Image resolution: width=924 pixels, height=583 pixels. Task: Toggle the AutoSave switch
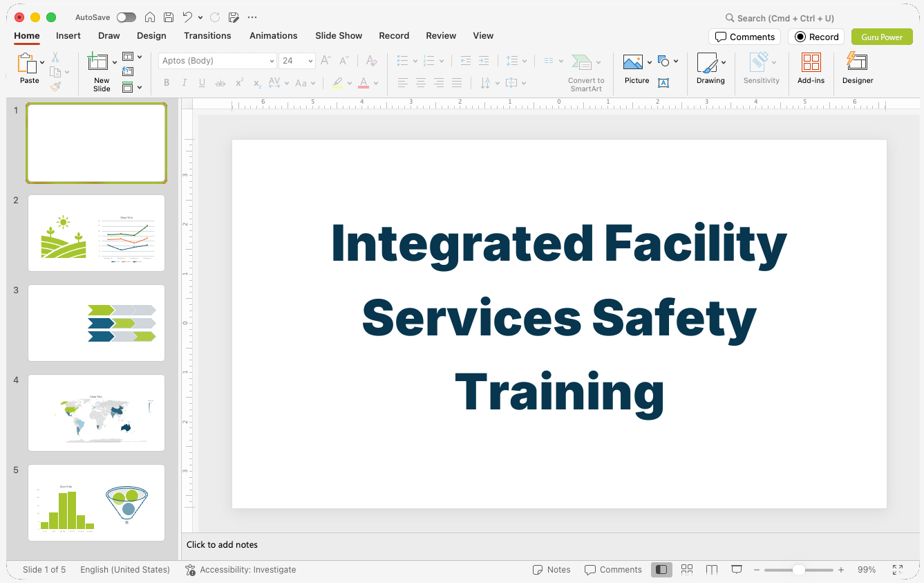(x=126, y=17)
